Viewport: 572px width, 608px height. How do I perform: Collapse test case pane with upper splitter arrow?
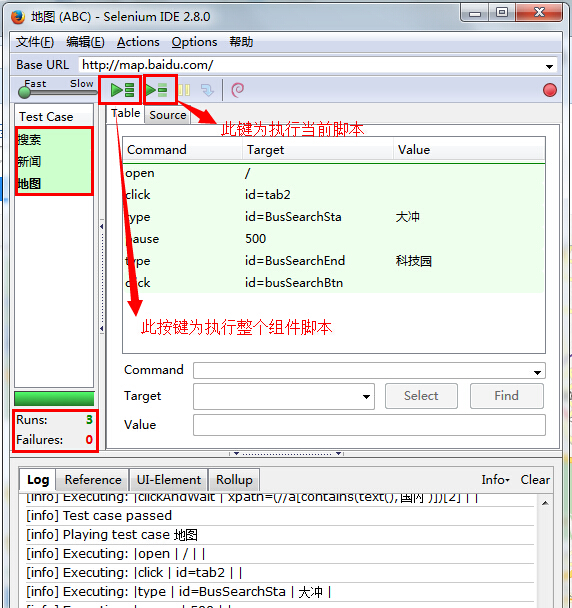[102, 226]
